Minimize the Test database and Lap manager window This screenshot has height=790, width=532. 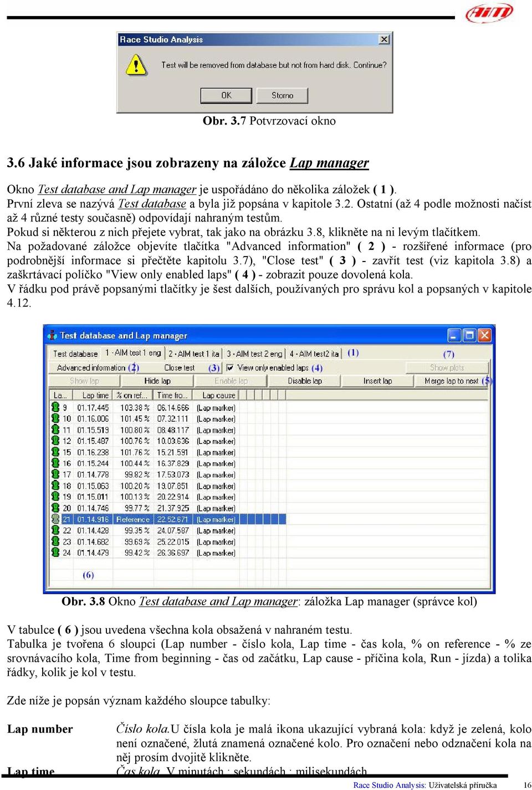[454, 335]
